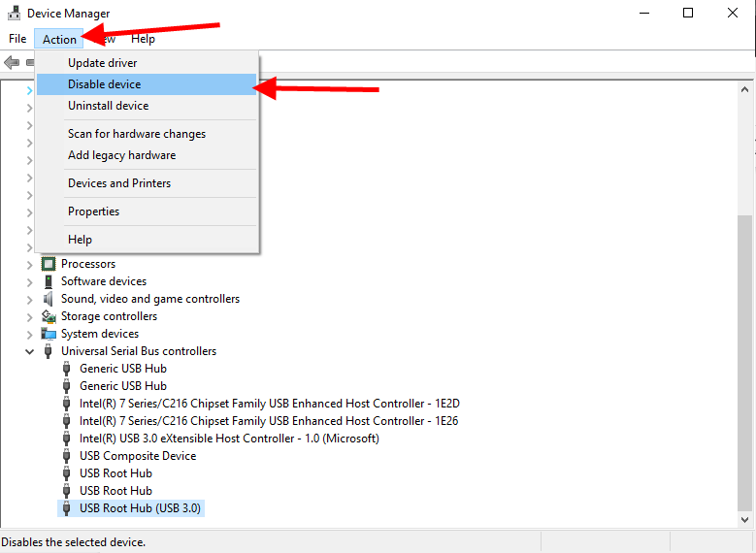Click the icon of the 1E26 Enhanced Host Controller

pos(67,421)
